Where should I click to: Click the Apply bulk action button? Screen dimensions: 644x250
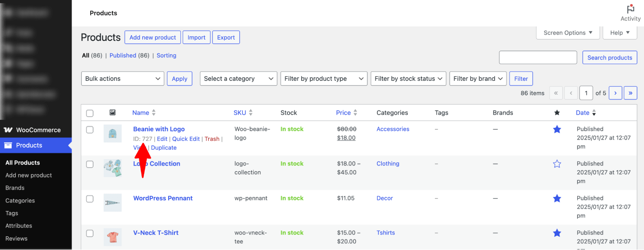tap(179, 79)
